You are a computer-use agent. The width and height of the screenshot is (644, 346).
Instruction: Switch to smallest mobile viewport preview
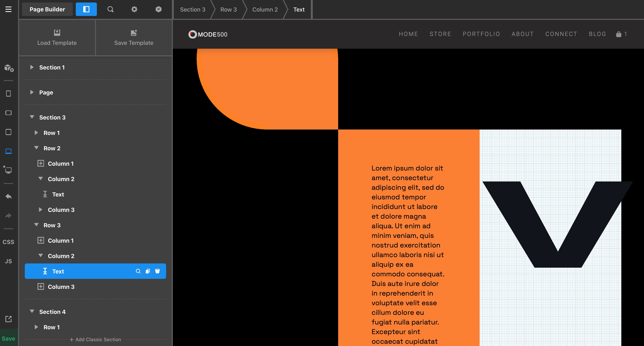(x=8, y=94)
